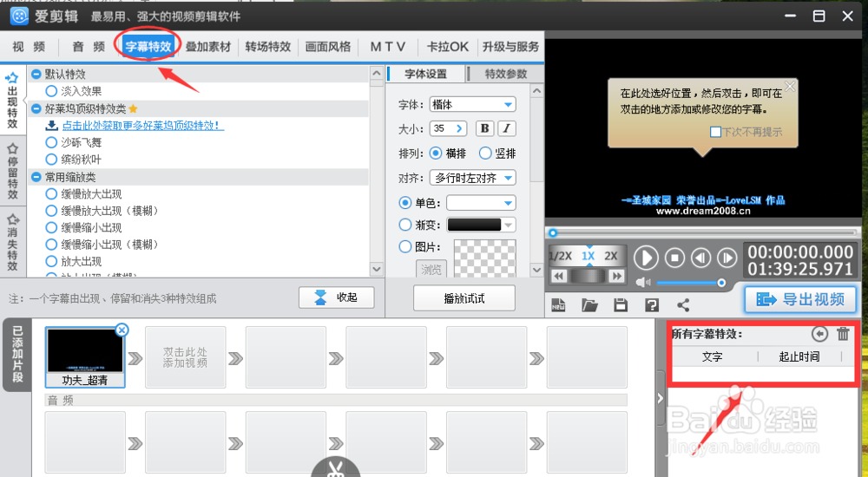Close the subtitle hint tooltip
This screenshot has width=868, height=477.
[x=790, y=87]
